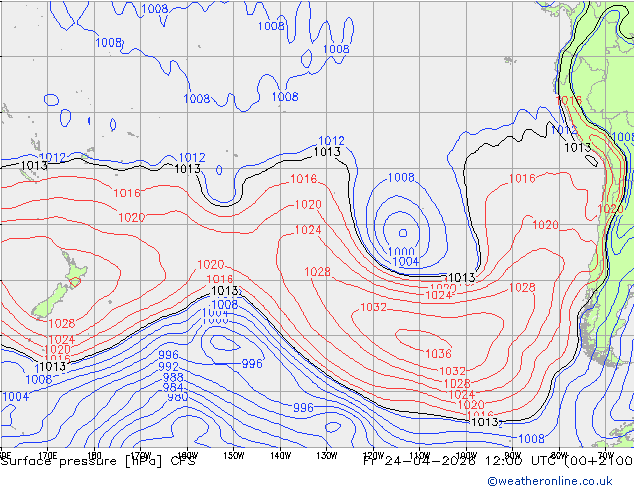Click the 140W longitude label
The image size is (634, 490).
tap(280, 456)
